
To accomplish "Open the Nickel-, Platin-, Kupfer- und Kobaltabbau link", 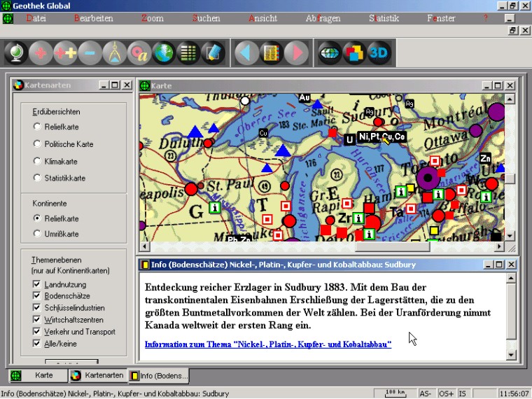I will pos(267,344).
